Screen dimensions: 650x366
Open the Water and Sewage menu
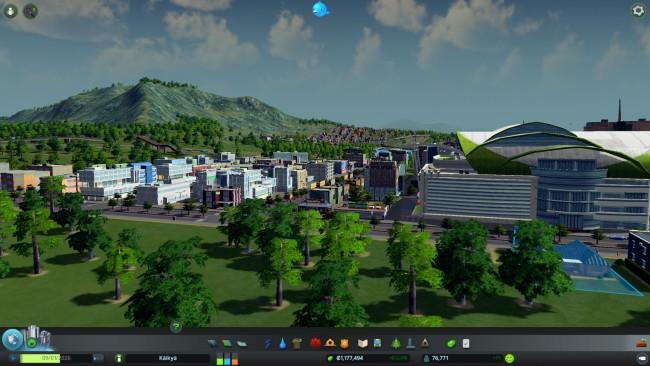pyautogui.click(x=282, y=344)
